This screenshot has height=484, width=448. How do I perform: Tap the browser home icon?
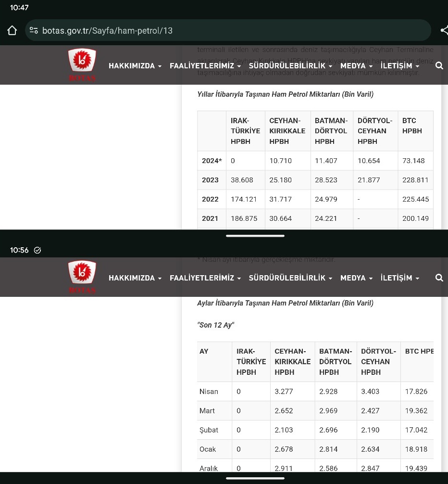pos(12,31)
